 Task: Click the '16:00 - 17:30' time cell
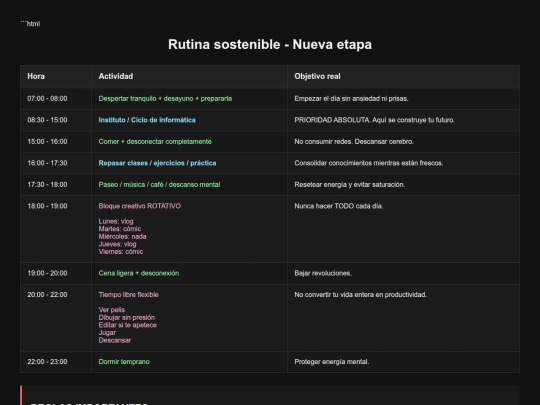pos(47,163)
